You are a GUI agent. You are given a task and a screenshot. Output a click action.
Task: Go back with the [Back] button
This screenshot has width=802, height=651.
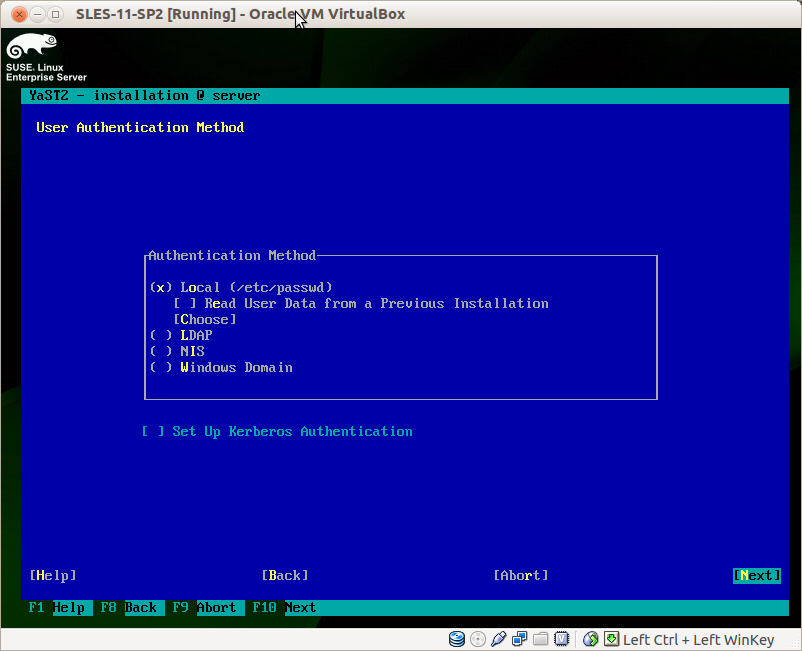point(285,576)
